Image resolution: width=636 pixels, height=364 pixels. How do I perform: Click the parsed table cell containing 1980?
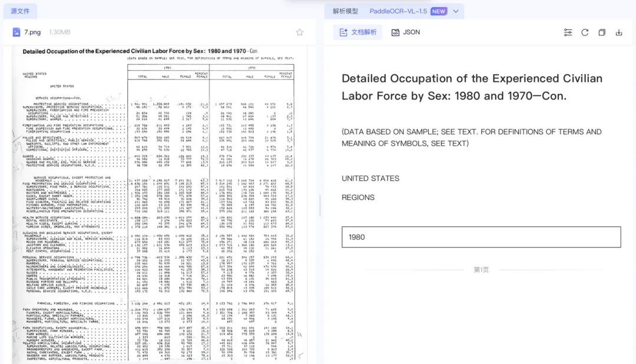[481, 237]
